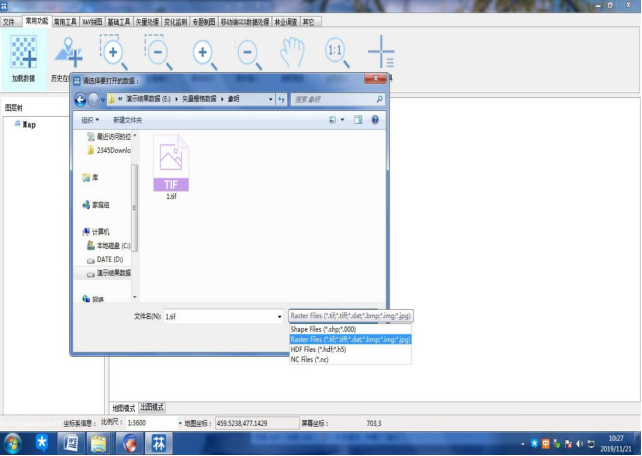
Task: Open the file dialog help icon
Action: 375,119
